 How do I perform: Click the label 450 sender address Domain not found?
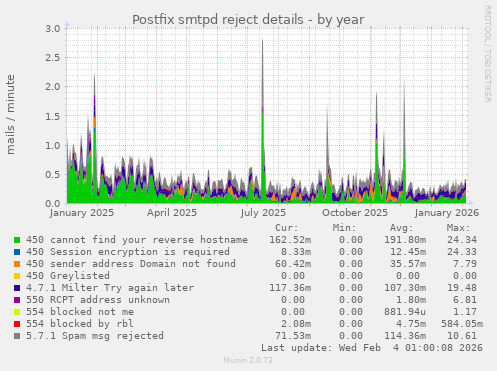tap(131, 264)
